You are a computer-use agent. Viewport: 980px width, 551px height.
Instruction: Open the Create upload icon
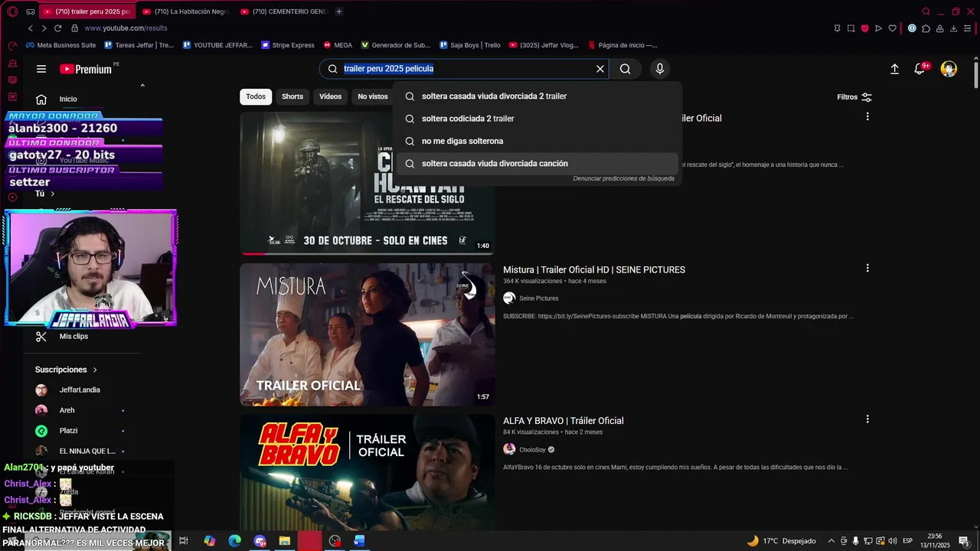[894, 69]
